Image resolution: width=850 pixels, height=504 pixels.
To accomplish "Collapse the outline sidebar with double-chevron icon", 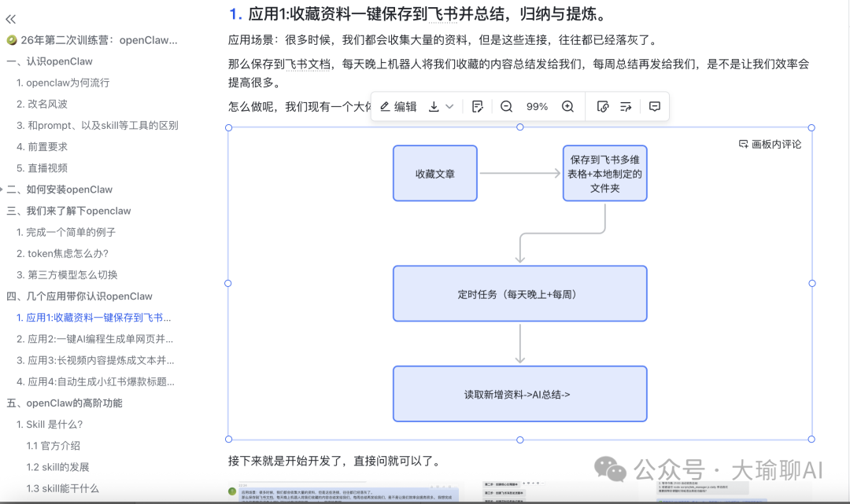I will click(x=11, y=19).
